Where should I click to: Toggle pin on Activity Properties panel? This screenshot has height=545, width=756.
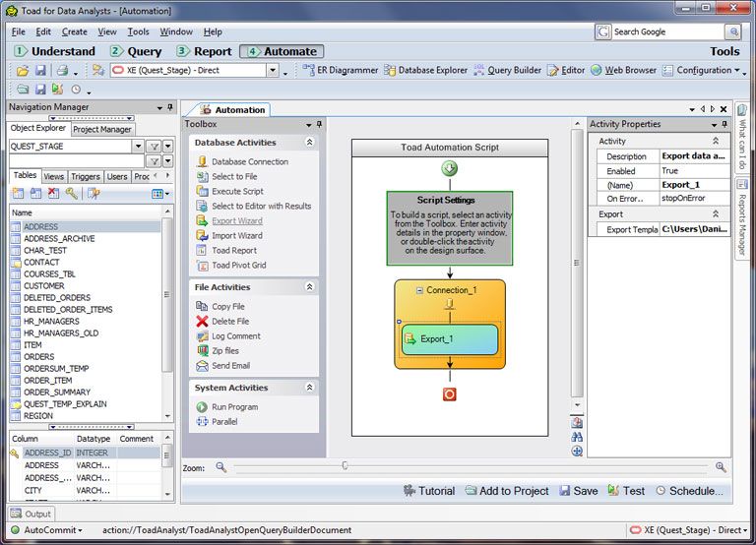pos(724,124)
